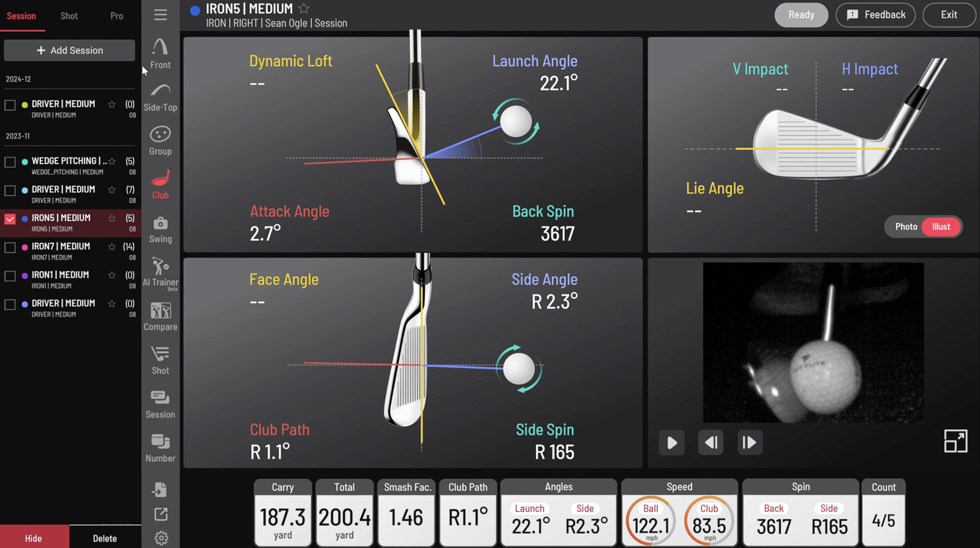Switch to the Pro tab
The width and height of the screenshot is (980, 548).
pos(116,16)
